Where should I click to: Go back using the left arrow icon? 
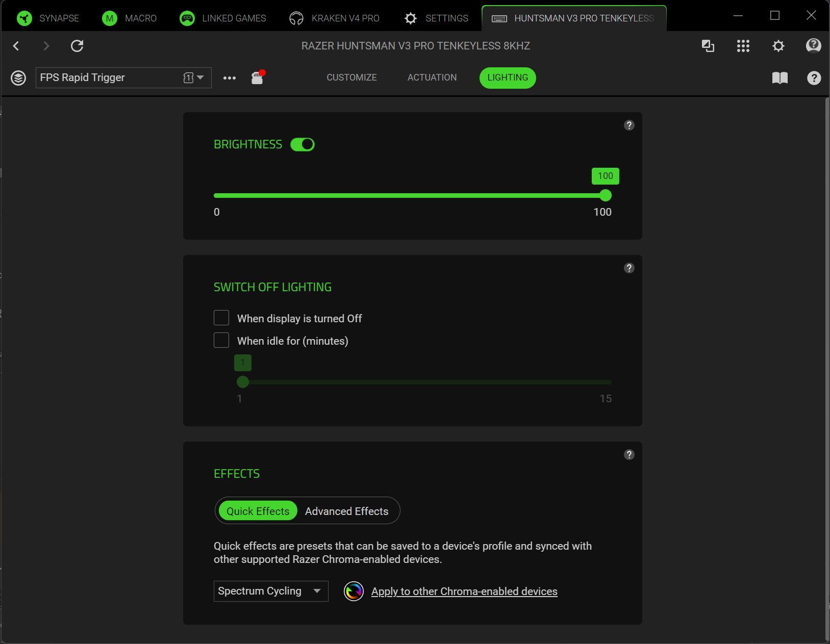tap(16, 46)
